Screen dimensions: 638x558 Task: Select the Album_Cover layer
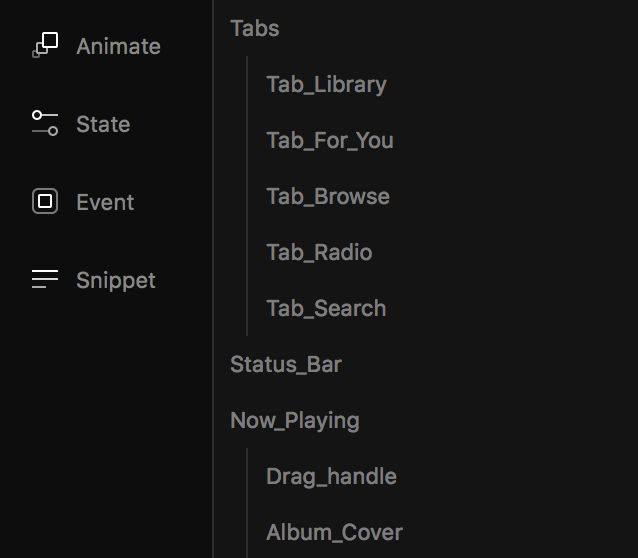pyautogui.click(x=334, y=533)
